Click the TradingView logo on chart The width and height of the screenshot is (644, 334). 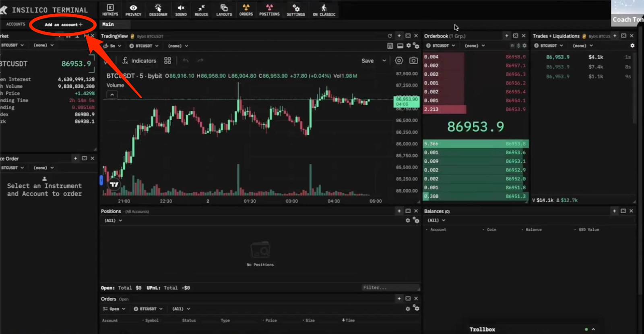(x=114, y=185)
